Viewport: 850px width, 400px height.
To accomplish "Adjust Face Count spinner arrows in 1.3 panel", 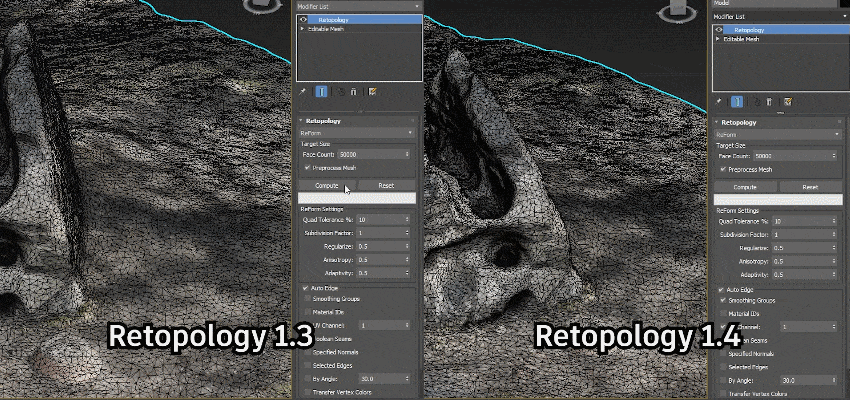I will pyautogui.click(x=408, y=154).
